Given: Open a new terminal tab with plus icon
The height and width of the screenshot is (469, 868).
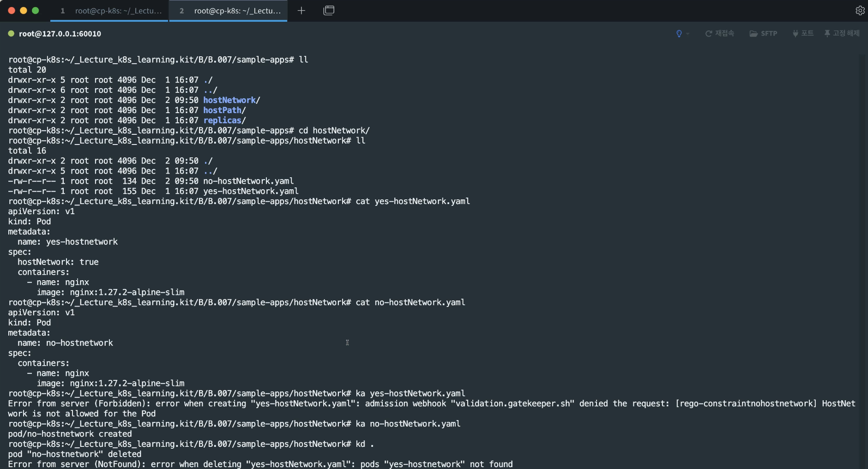Looking at the screenshot, I should 301,11.
